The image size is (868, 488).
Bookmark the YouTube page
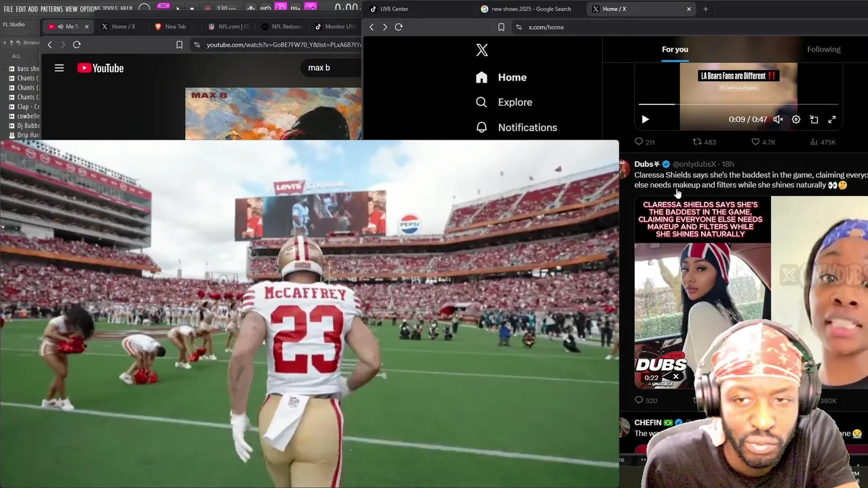(179, 45)
